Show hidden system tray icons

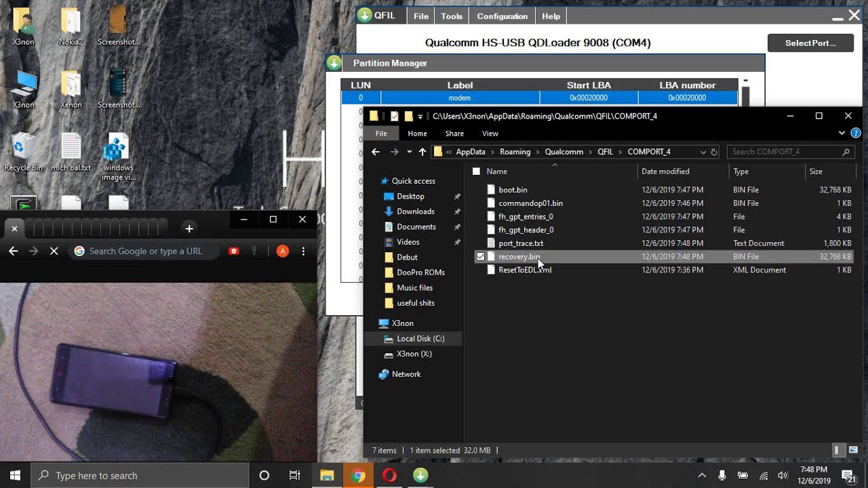click(702, 475)
